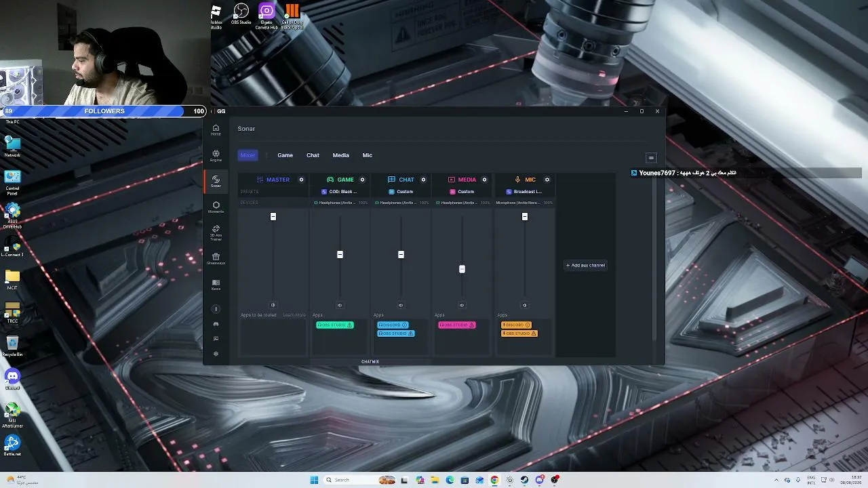Switch to the Mixer tab
868x488 pixels.
[248, 155]
